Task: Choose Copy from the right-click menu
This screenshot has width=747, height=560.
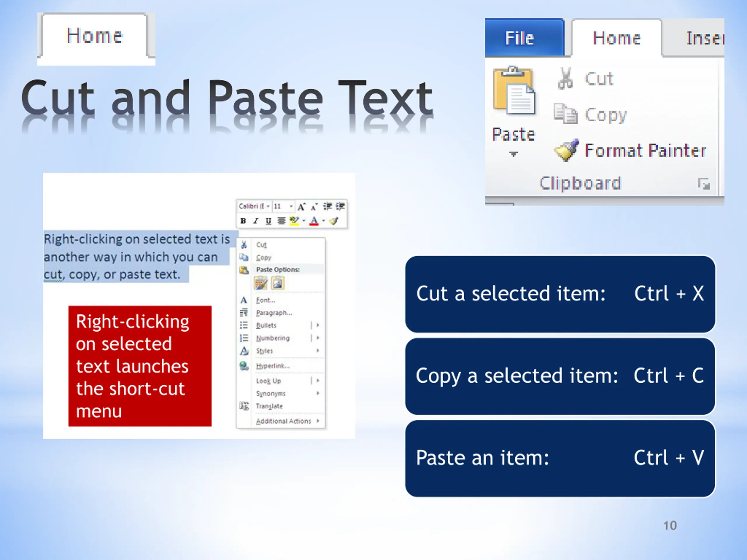Action: [281, 258]
